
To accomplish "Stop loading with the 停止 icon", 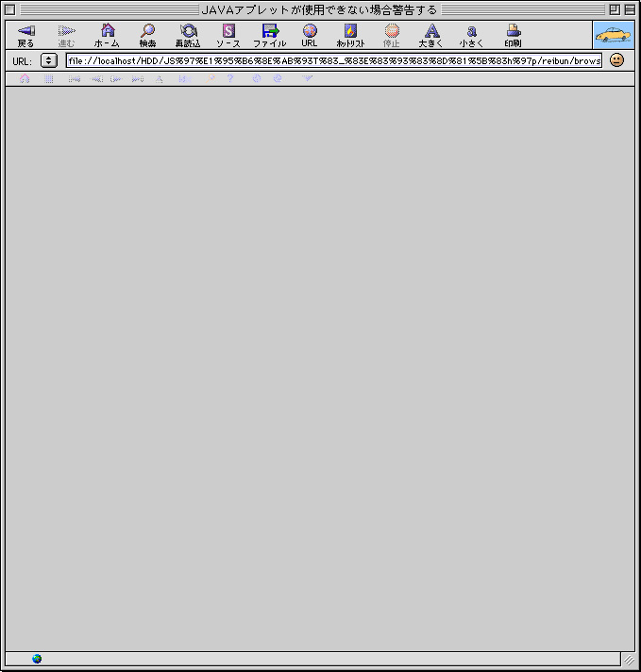I will (x=392, y=36).
